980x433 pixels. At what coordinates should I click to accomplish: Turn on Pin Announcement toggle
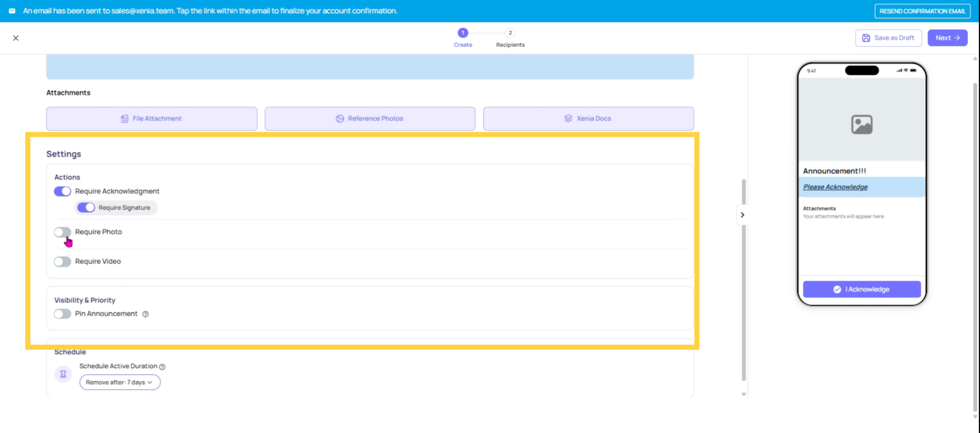point(63,314)
